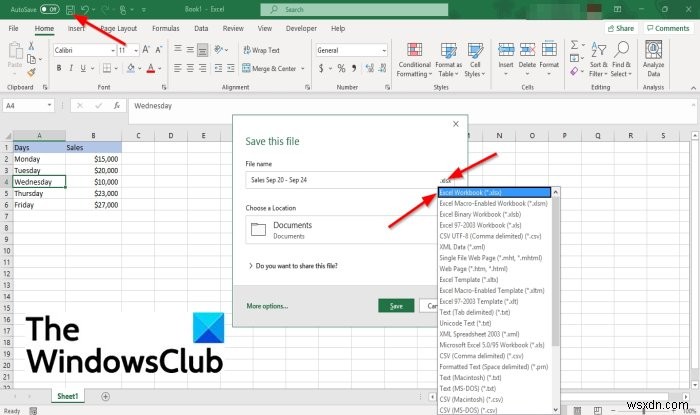Click the Cut scissors icon
Image resolution: width=700 pixels, height=415 pixels.
tap(31, 46)
